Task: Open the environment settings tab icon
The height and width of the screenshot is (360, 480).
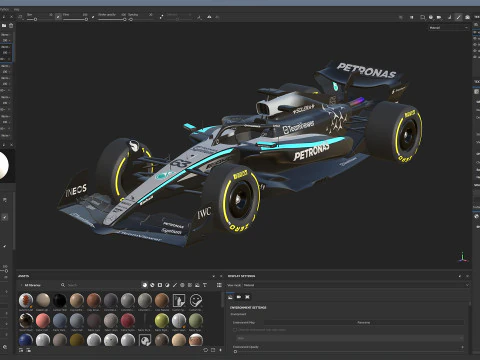Action: 230,297
